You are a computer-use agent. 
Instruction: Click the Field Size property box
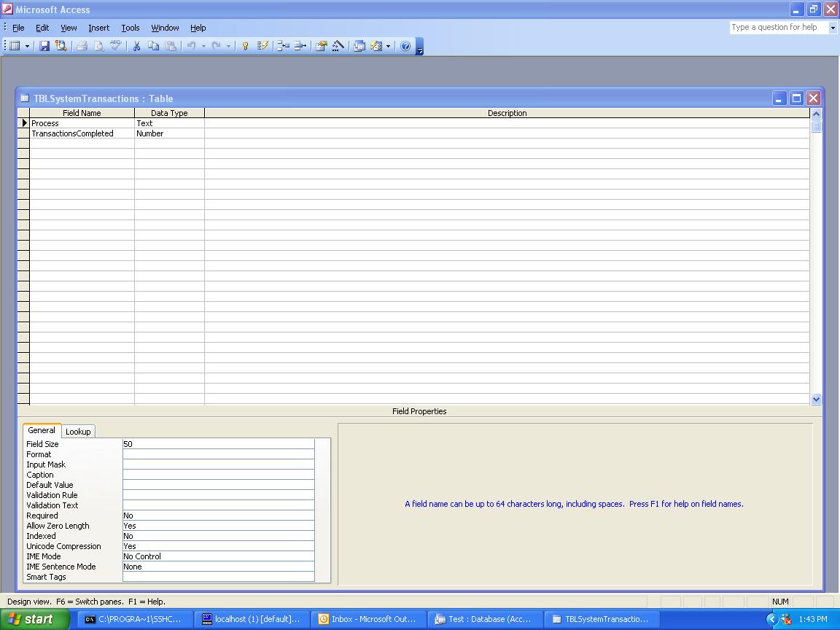218,444
